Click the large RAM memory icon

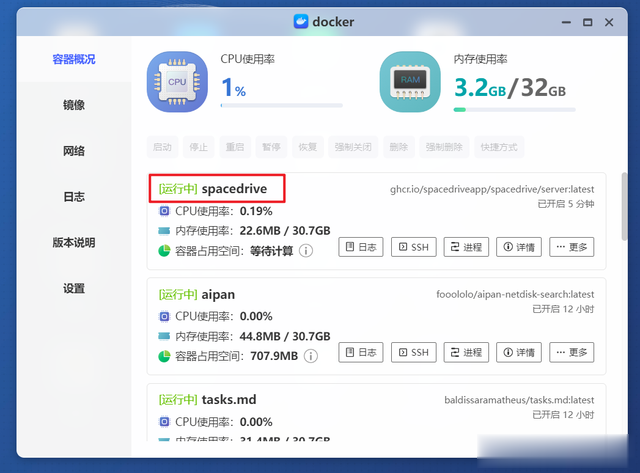pos(410,82)
